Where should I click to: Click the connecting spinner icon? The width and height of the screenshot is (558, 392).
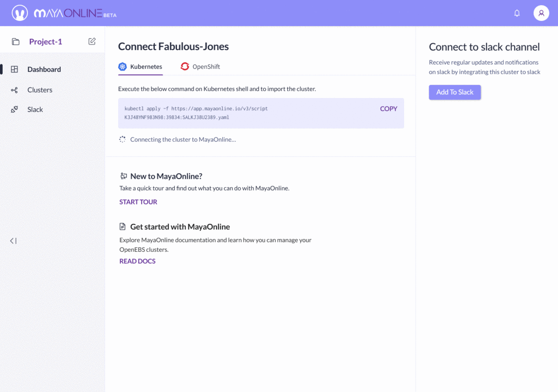122,139
